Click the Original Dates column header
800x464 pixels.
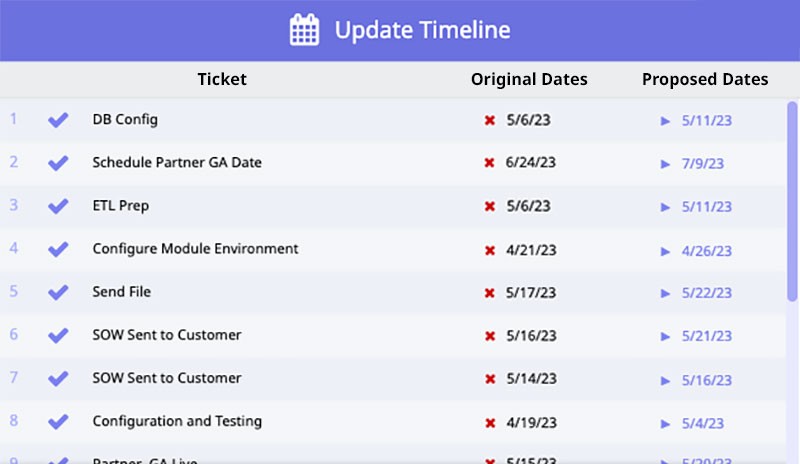(529, 79)
